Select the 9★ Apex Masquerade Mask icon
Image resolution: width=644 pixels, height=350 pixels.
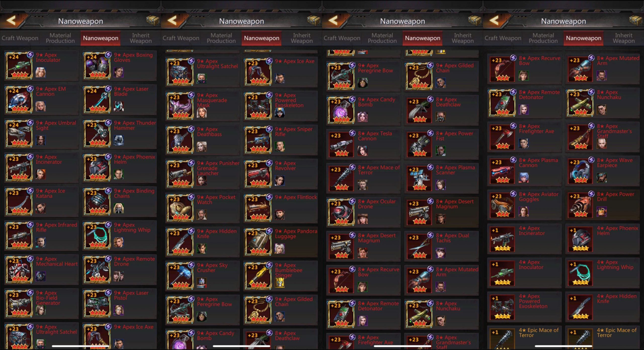(x=180, y=106)
